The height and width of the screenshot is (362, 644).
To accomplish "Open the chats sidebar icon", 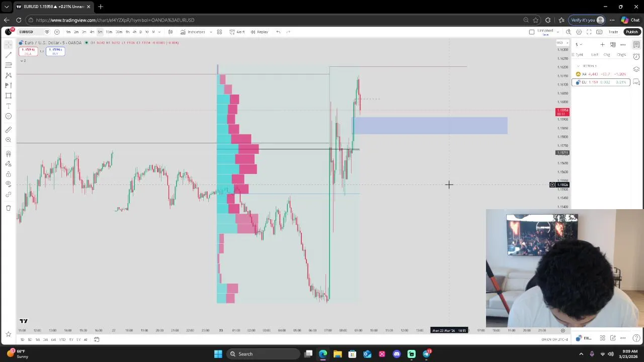I will click(636, 82).
